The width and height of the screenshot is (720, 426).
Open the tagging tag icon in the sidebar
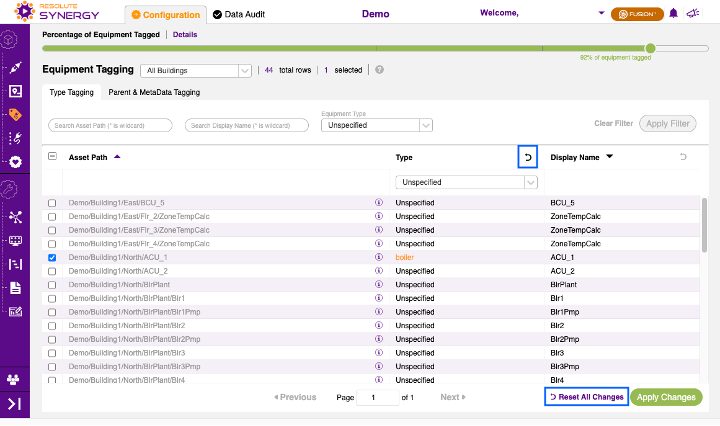pos(15,115)
